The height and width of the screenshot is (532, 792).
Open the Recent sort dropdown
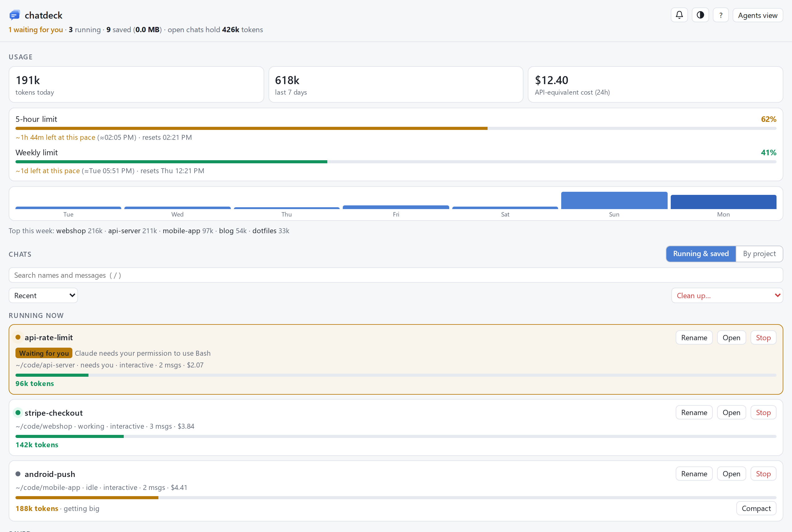pos(43,295)
